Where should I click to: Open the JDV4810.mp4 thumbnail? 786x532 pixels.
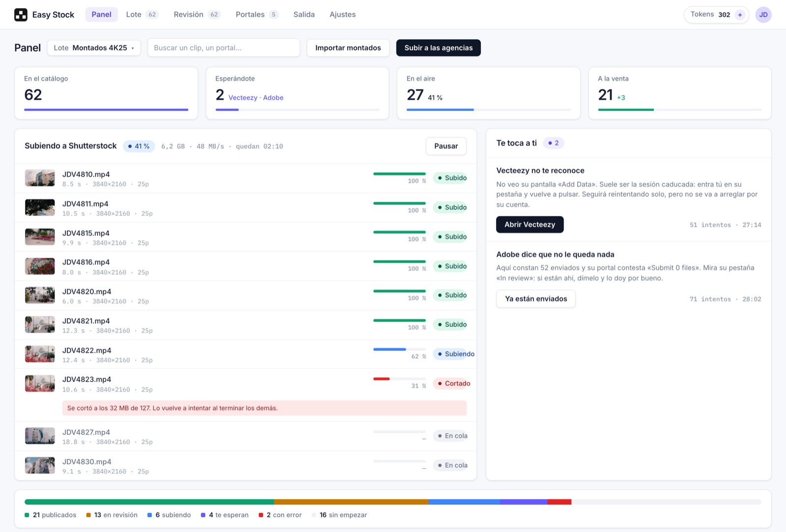coord(40,178)
